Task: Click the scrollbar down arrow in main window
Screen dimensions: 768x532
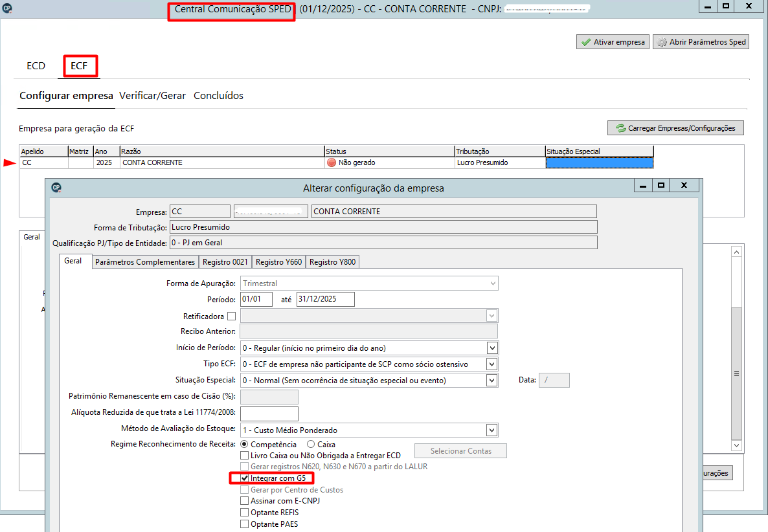Action: (x=737, y=445)
